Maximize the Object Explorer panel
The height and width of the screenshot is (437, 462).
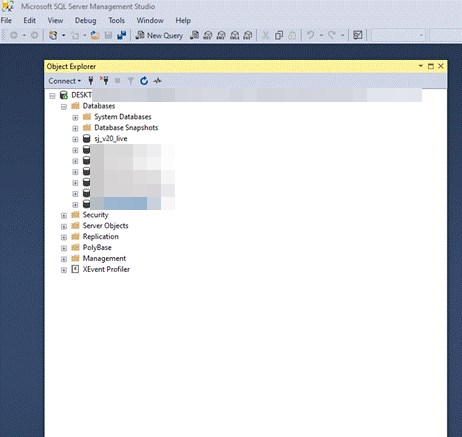coord(431,66)
